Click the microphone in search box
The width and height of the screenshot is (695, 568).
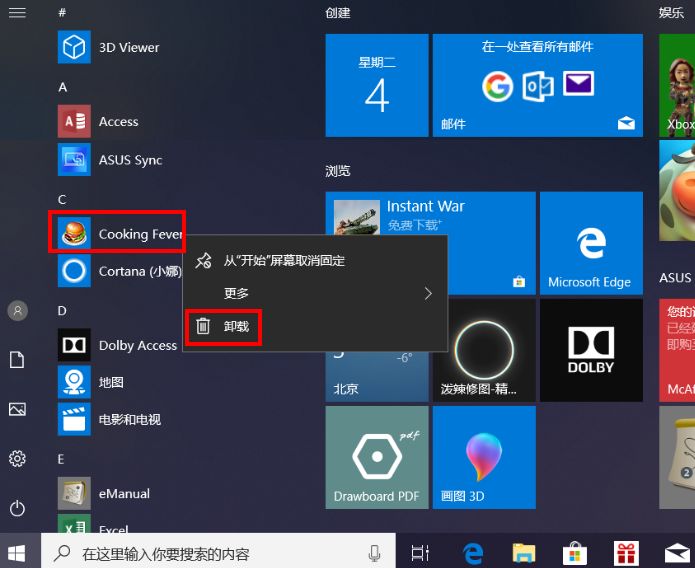[375, 553]
